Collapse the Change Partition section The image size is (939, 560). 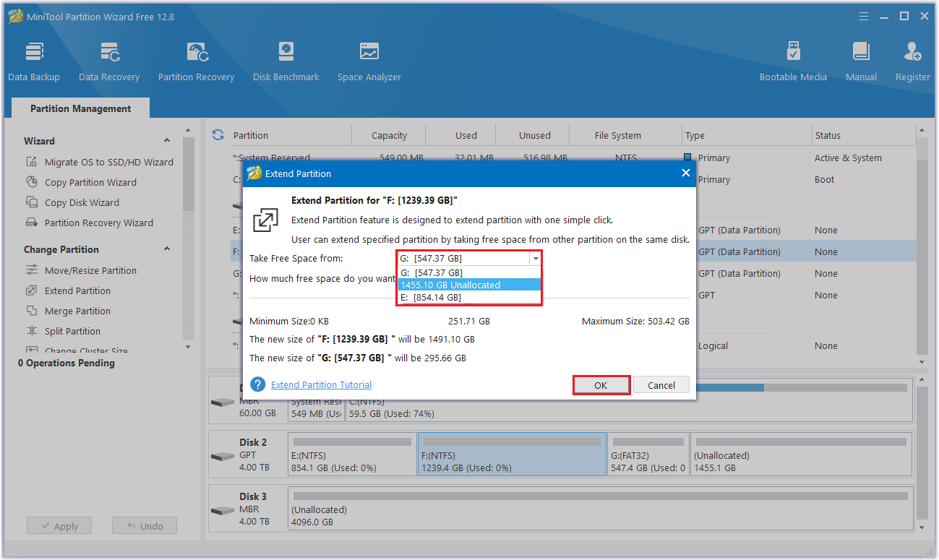click(167, 249)
